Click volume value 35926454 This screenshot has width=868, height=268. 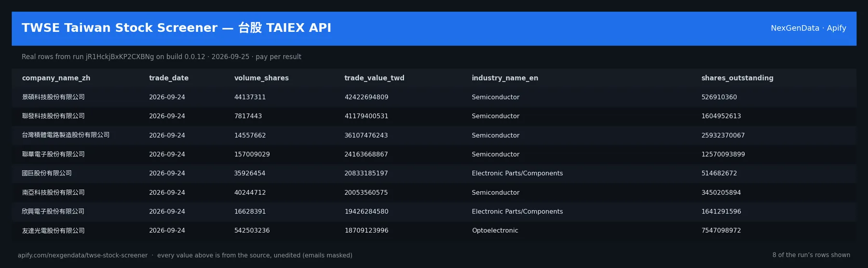tap(250, 173)
